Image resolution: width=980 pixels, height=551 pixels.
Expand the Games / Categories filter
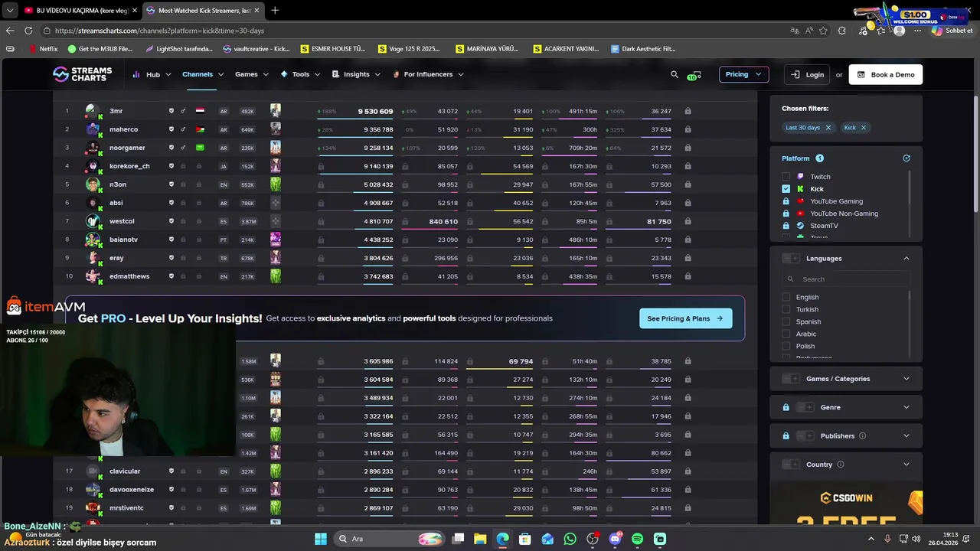tap(906, 379)
